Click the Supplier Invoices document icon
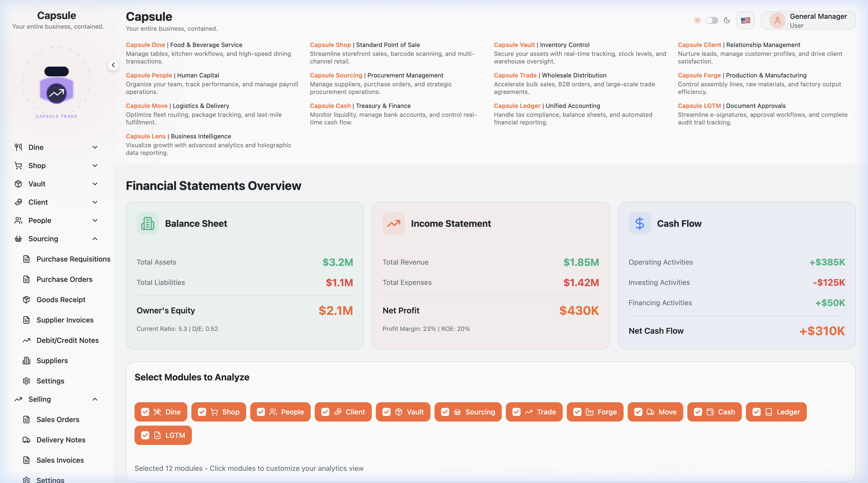Viewport: 868px width, 483px height. click(26, 320)
